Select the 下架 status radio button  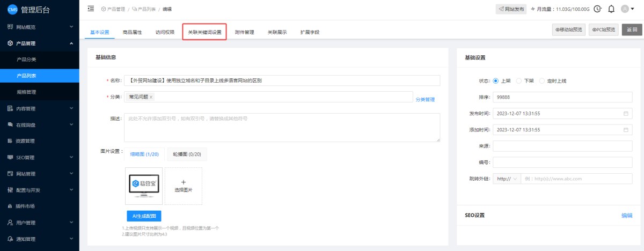click(518, 81)
